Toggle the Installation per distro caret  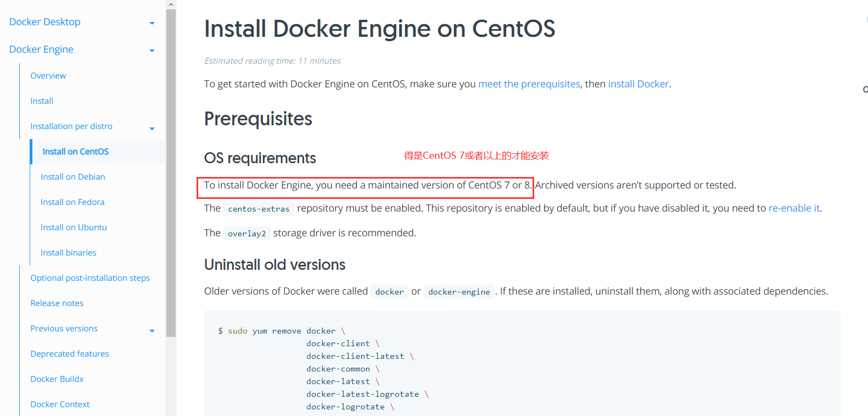[152, 129]
